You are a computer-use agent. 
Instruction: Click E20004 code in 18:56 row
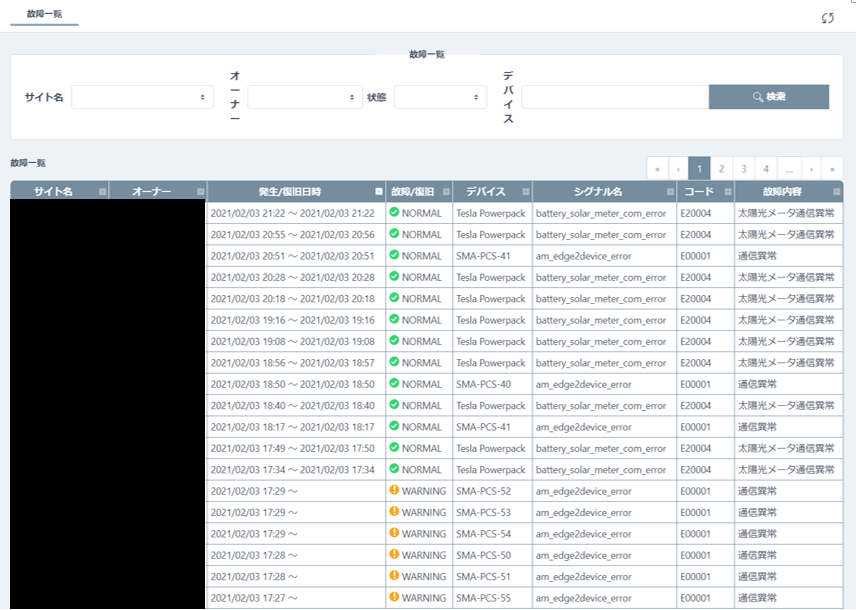click(696, 363)
